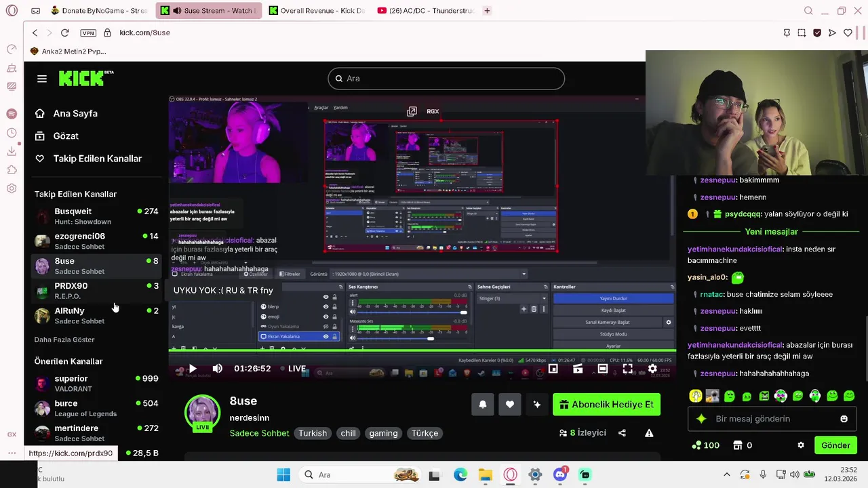This screenshot has width=868, height=488.
Task: Open the emoji picker in chat box
Action: click(844, 419)
